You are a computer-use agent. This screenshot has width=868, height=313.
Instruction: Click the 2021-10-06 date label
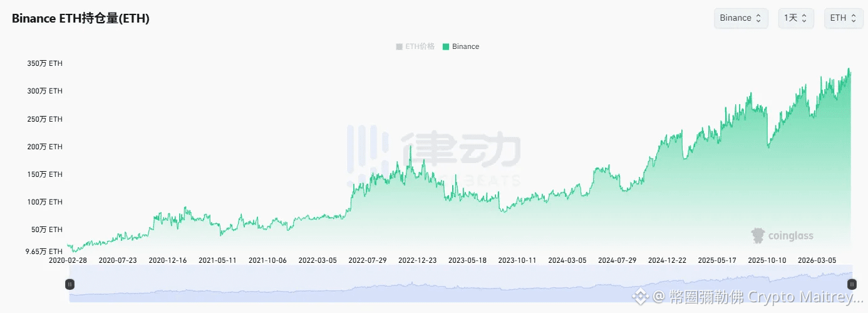click(267, 260)
